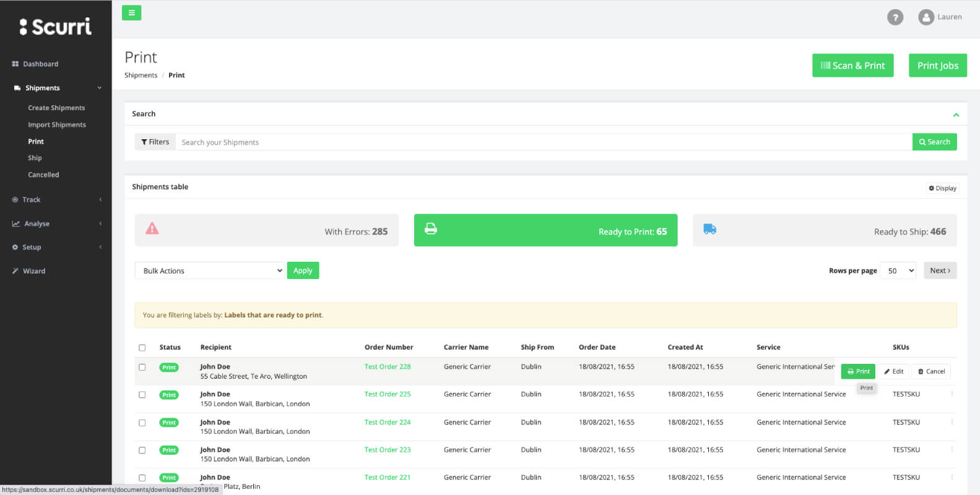Viewport: 980px width, 495px height.
Task: Open Create Shipments in sidebar
Action: point(56,108)
